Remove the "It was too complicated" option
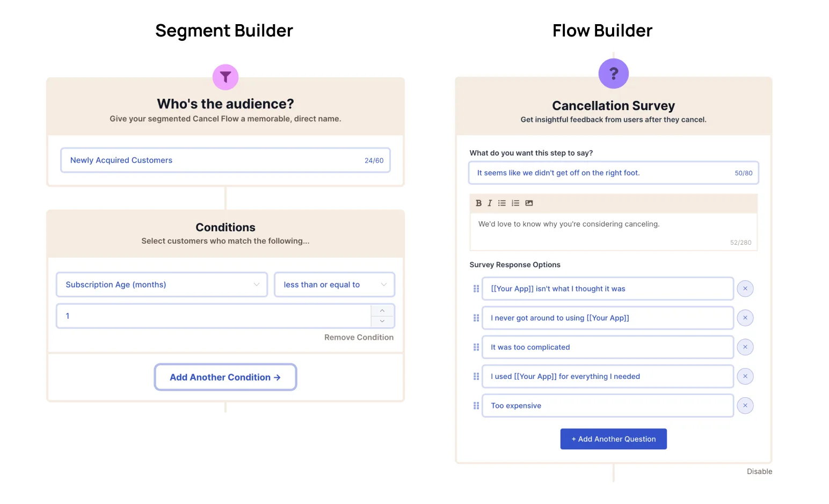829x504 pixels. coord(745,347)
